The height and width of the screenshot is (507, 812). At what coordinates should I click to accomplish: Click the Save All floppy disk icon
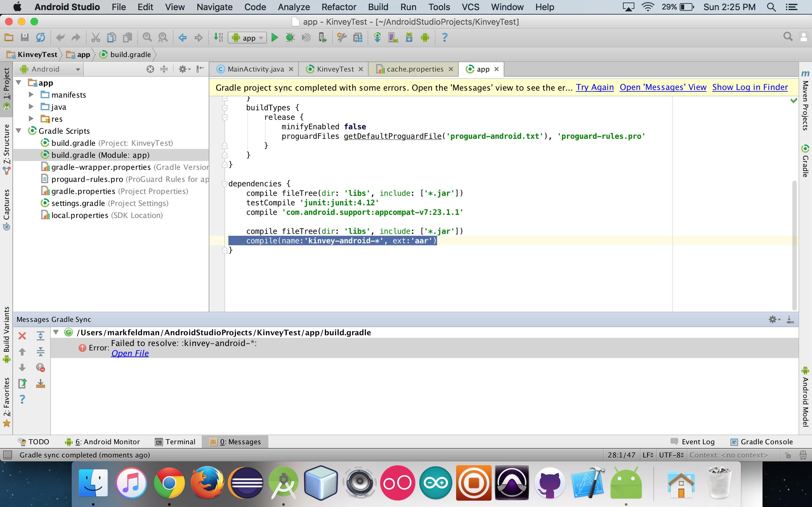click(x=24, y=38)
